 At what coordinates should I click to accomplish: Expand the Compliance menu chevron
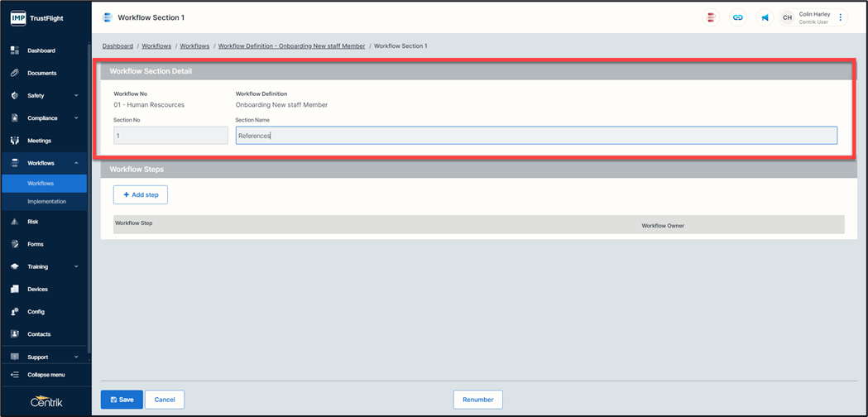pyautogui.click(x=76, y=118)
